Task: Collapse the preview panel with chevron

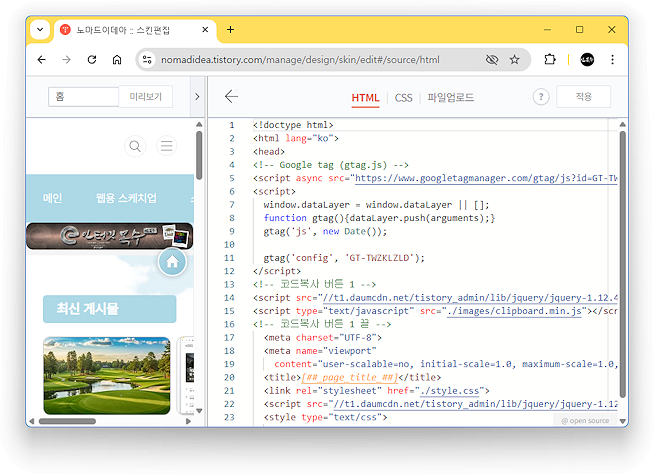Action: (x=197, y=97)
